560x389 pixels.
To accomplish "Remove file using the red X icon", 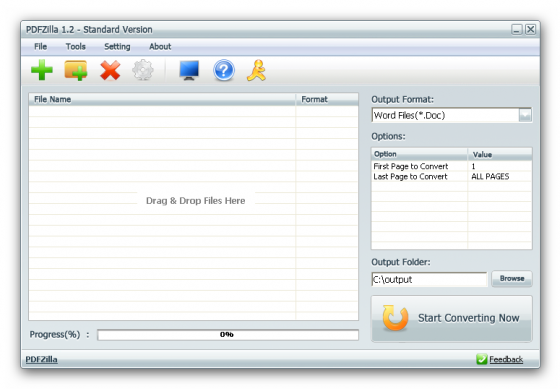I will pyautogui.click(x=110, y=70).
